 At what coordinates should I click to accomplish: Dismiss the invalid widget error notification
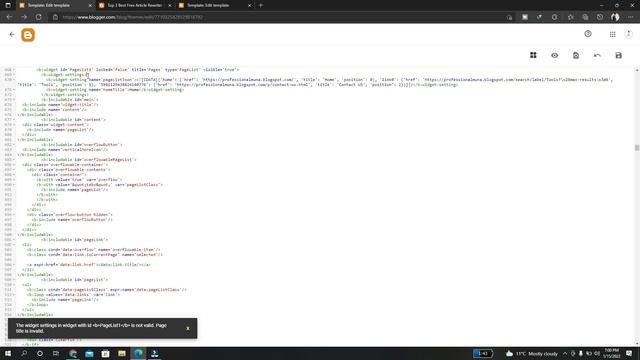[x=188, y=328]
